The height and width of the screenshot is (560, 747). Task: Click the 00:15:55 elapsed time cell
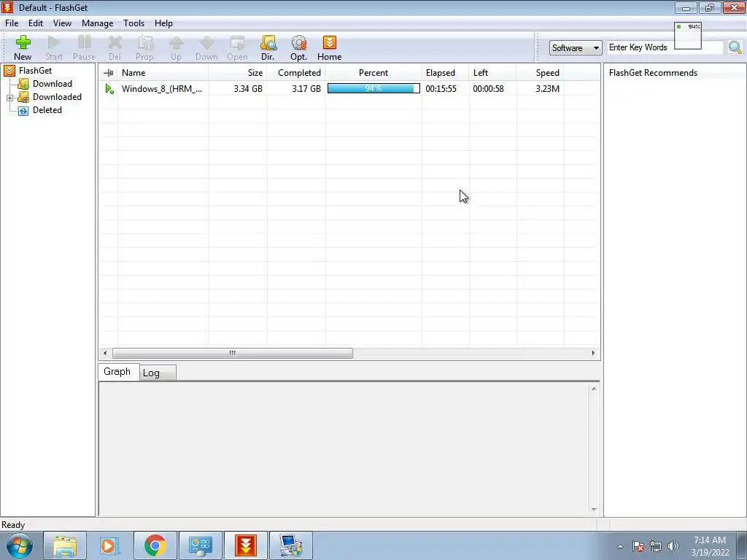click(441, 88)
